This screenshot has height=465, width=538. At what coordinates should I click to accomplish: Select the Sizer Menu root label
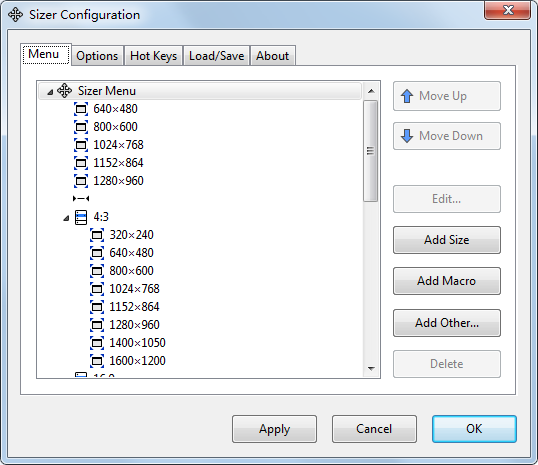(x=107, y=91)
